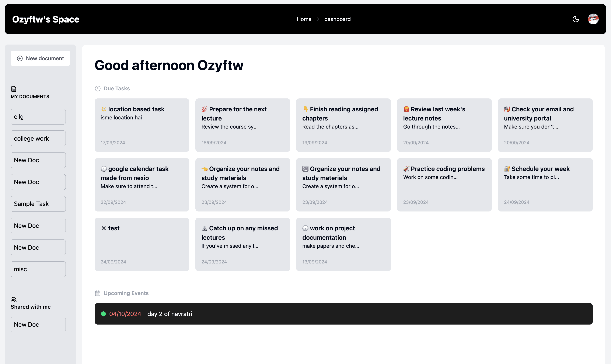Click the Due Tasks clock icon
This screenshot has height=364, width=611.
(x=98, y=88)
